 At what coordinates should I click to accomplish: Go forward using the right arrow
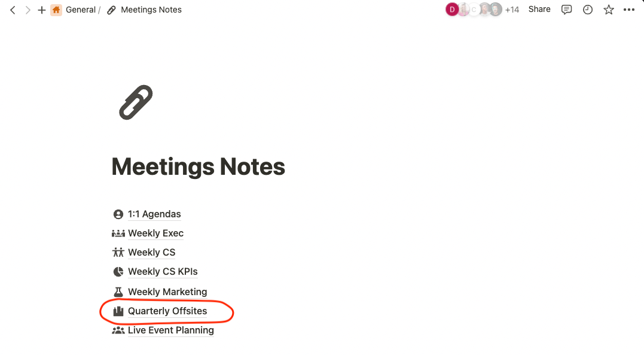point(28,10)
